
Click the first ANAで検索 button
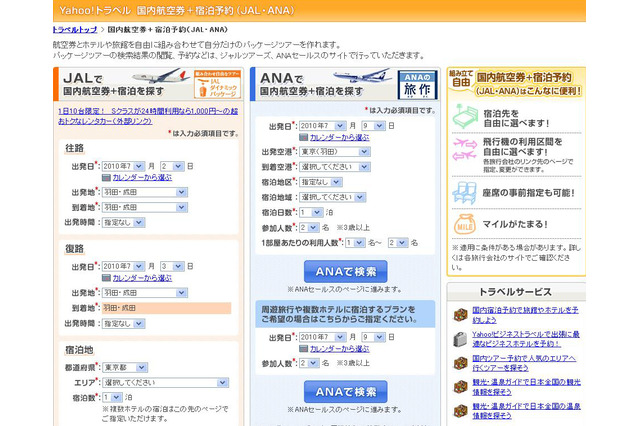(346, 271)
